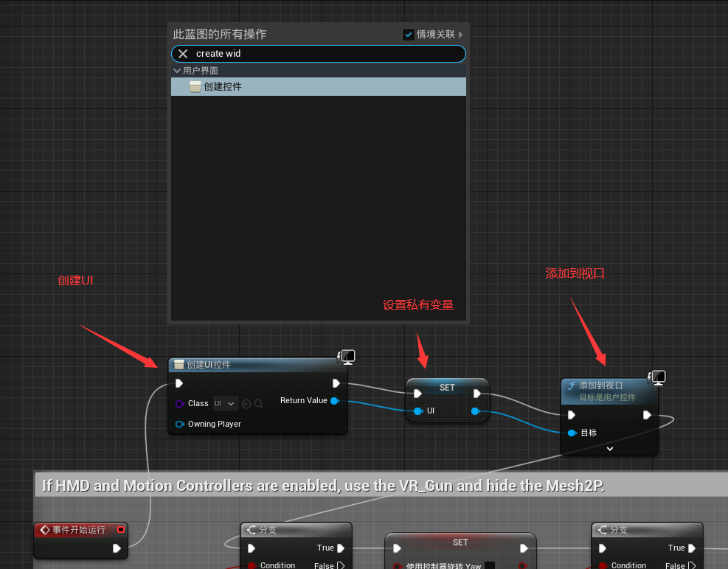Viewport: 728px width, 569px height.
Task: Toggle the 使用控制器旋转 Yaw checkbox
Action: click(489, 566)
